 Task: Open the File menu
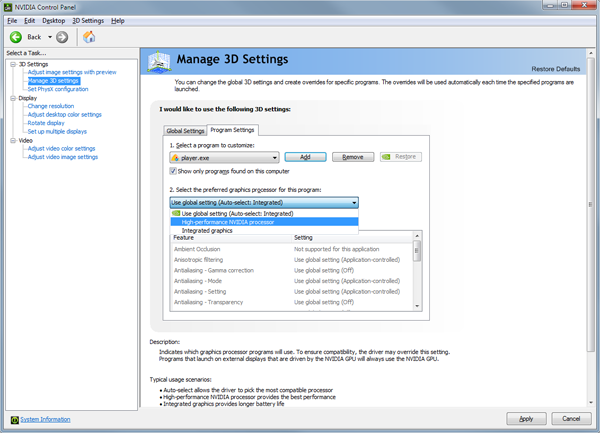pos(12,21)
